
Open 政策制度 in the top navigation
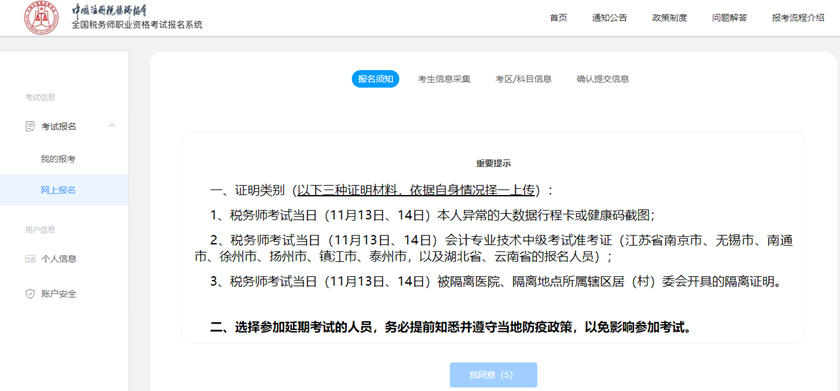point(669,18)
